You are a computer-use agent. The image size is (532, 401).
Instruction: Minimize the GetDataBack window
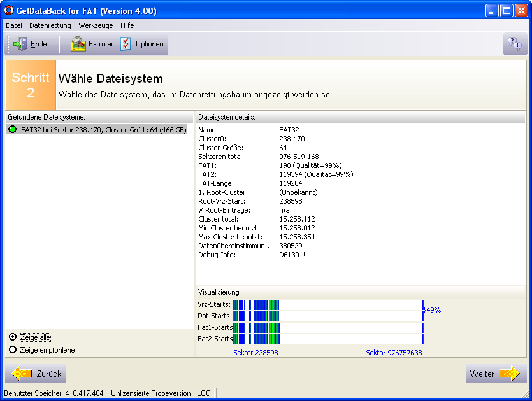click(x=492, y=11)
